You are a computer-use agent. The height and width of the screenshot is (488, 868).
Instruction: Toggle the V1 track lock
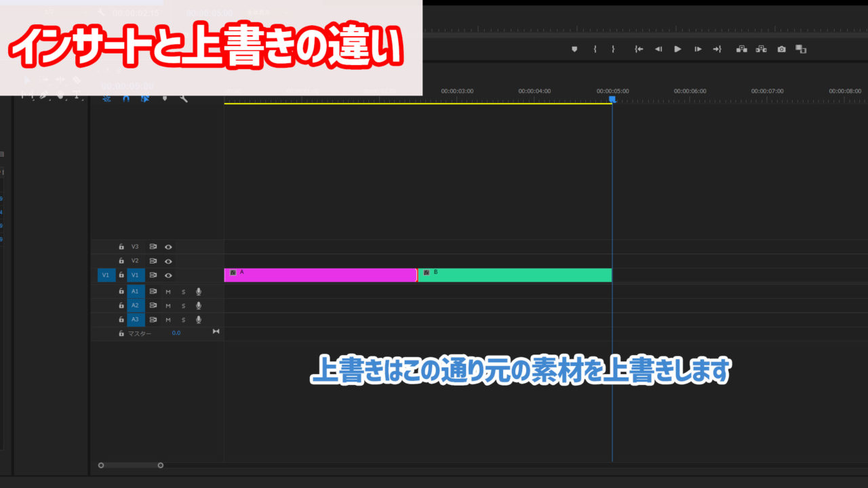pos(121,275)
